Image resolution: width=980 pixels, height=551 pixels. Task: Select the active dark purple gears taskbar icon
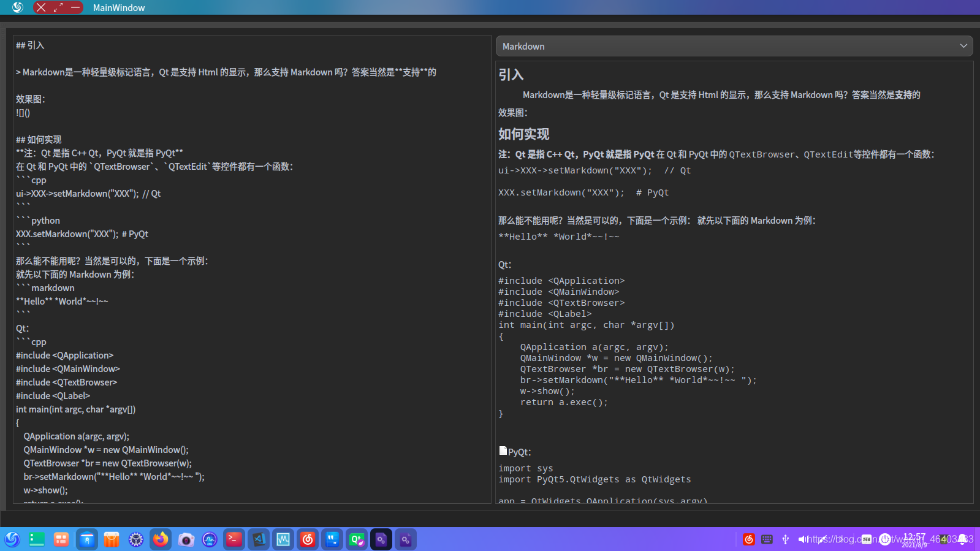[x=381, y=539]
